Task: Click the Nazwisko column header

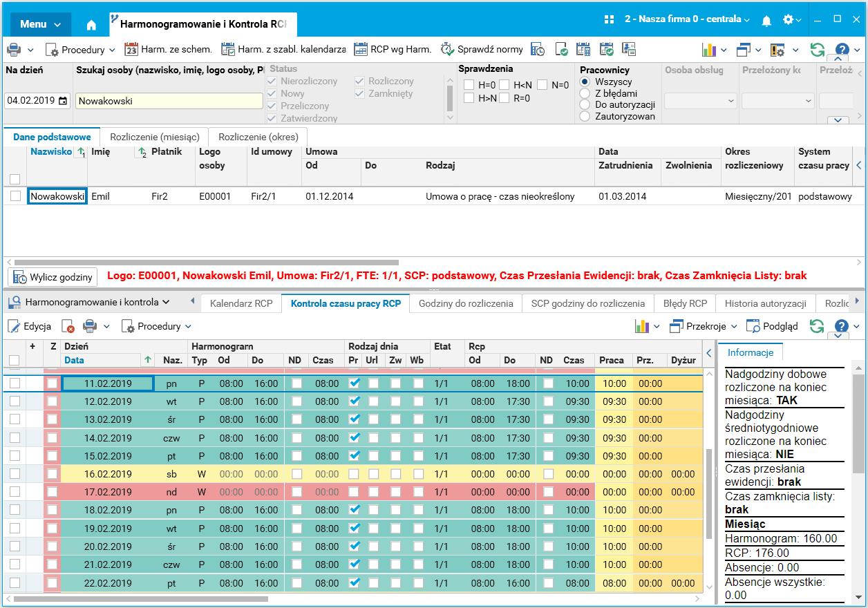Action: click(50, 152)
